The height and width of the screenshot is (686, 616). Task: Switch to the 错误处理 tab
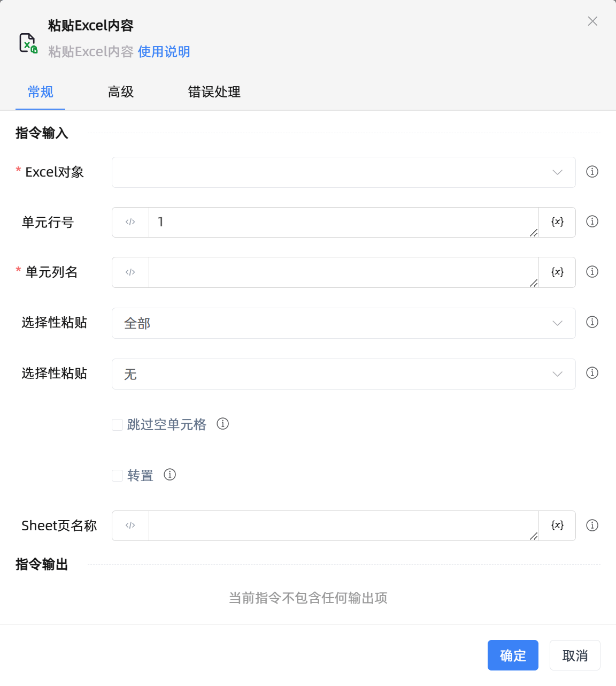click(x=213, y=92)
